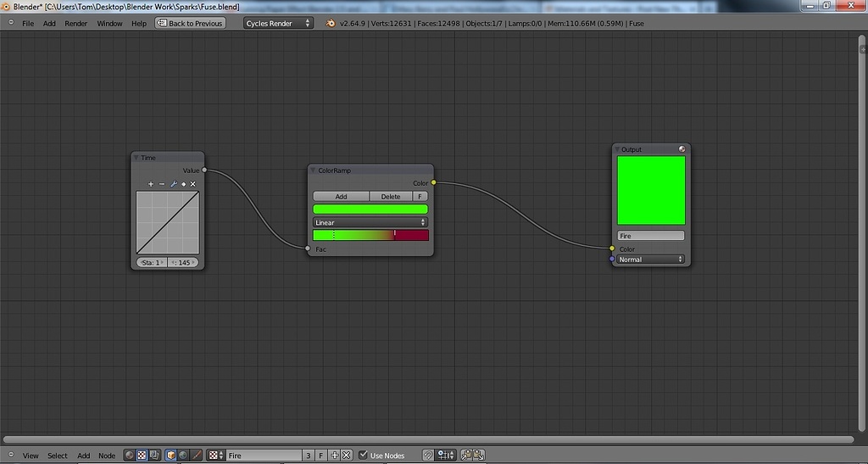Screen dimensions: 868x464
Task: Open the wrench tools icon in Time node
Action: 173,184
